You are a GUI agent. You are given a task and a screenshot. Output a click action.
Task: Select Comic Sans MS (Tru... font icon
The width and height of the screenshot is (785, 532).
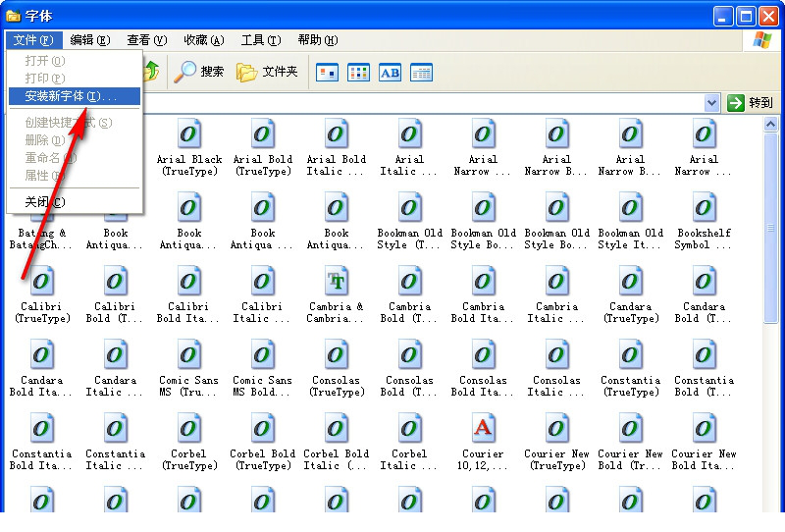click(189, 355)
